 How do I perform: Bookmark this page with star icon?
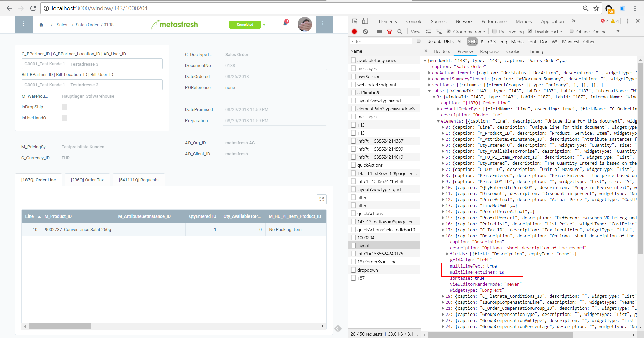(596, 8)
